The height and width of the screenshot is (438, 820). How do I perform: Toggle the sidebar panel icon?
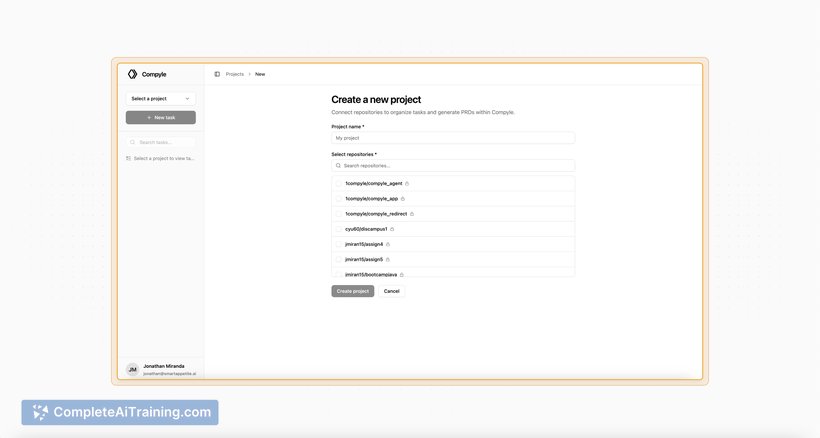coord(217,74)
